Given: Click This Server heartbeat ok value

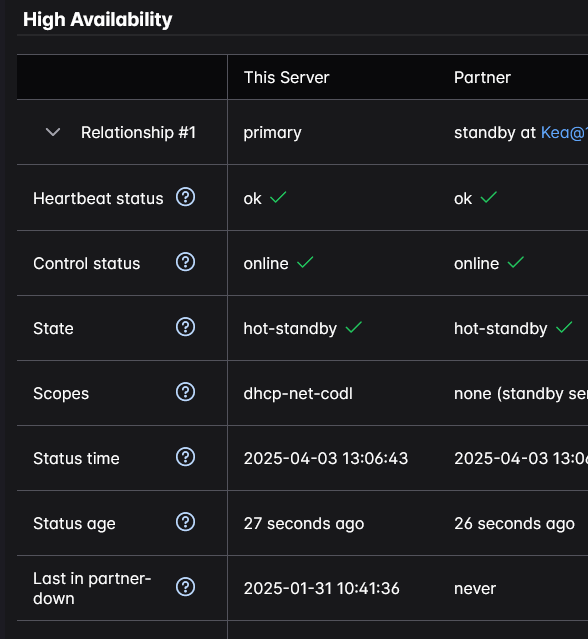Looking at the screenshot, I should click(x=252, y=198).
